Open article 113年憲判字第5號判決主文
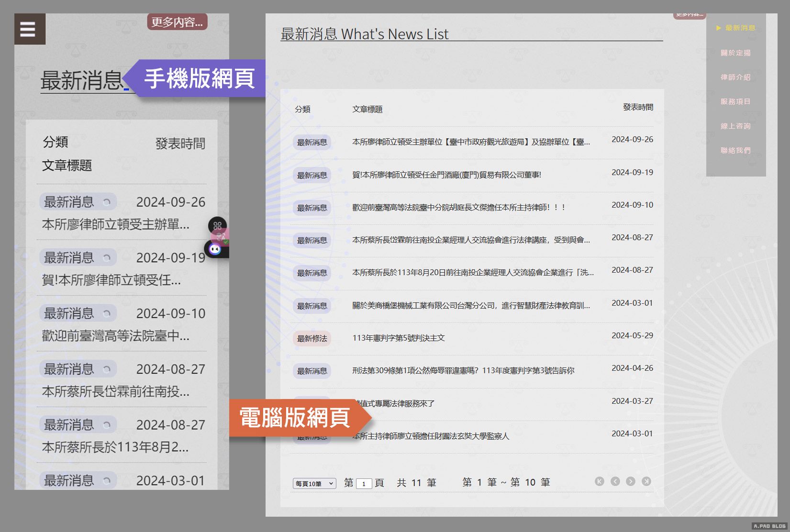 [398, 338]
